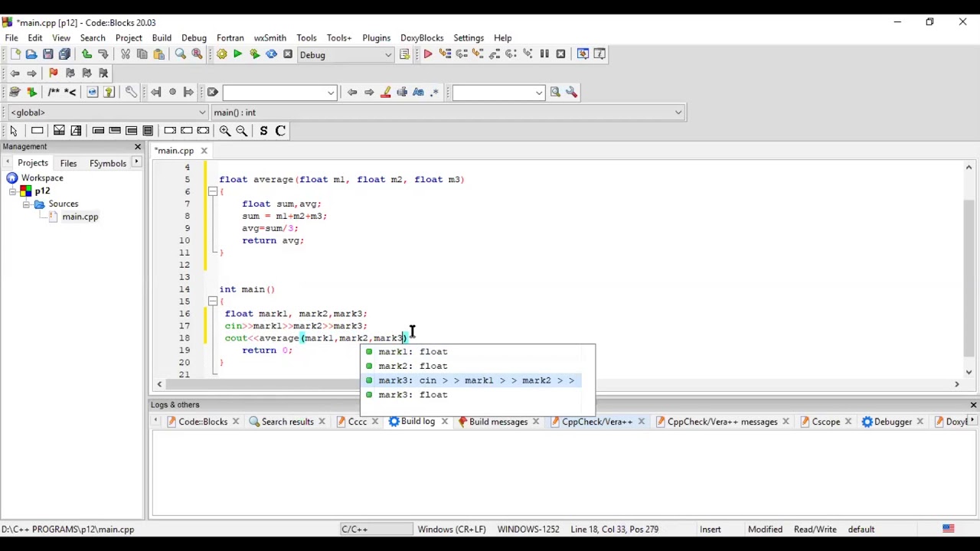This screenshot has height=551, width=980.
Task: Rebuild the project with the blue arrows icon
Action: (272, 54)
